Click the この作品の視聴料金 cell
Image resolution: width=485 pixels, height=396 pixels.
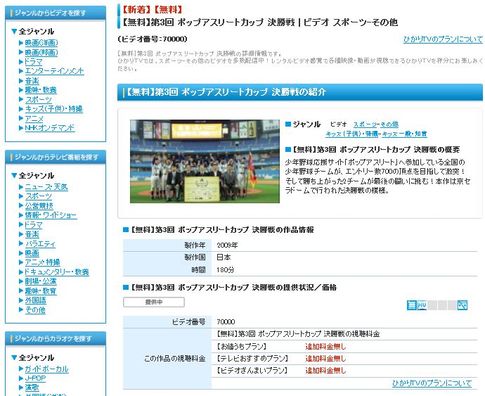(x=167, y=359)
